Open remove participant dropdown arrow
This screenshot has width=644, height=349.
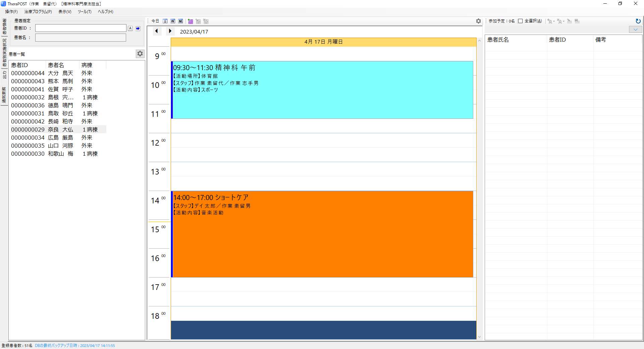(x=563, y=21)
